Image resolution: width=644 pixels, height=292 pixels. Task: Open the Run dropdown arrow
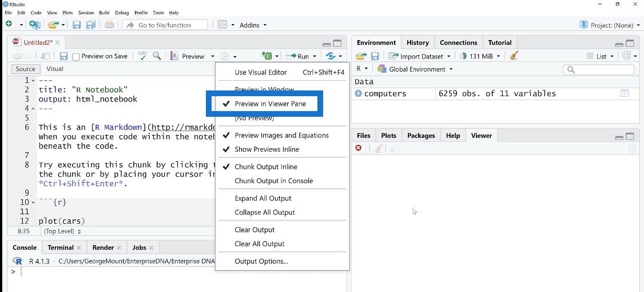coord(315,56)
